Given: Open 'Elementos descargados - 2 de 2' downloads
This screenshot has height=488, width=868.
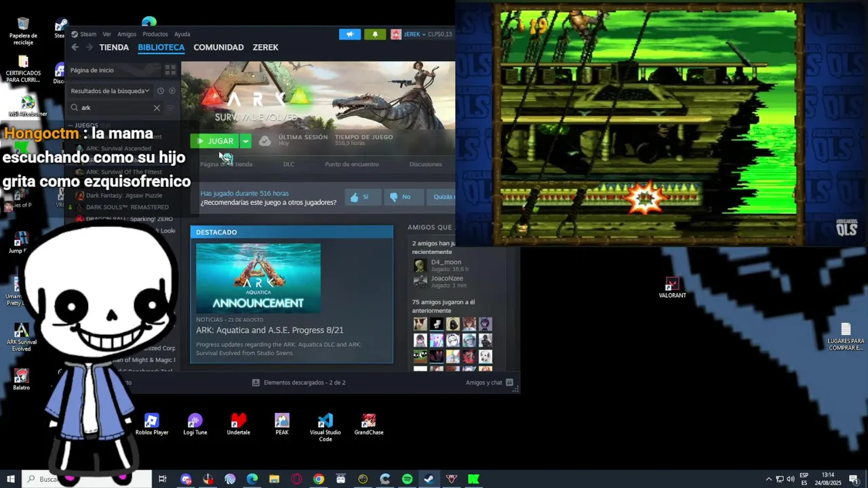Looking at the screenshot, I should (299, 383).
